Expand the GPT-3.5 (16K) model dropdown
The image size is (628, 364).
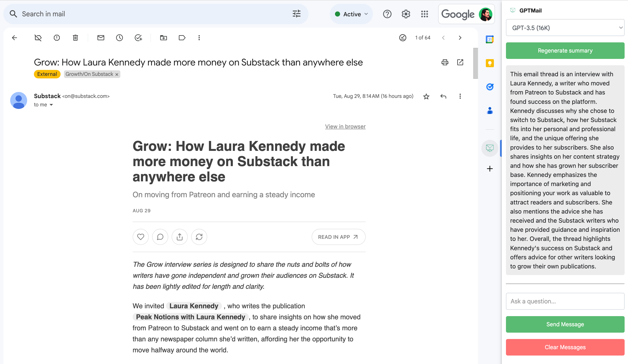pos(565,28)
